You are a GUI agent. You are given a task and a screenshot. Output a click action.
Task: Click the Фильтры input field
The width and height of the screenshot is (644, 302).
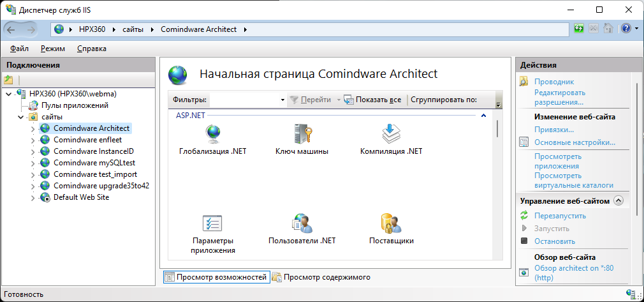(x=245, y=100)
